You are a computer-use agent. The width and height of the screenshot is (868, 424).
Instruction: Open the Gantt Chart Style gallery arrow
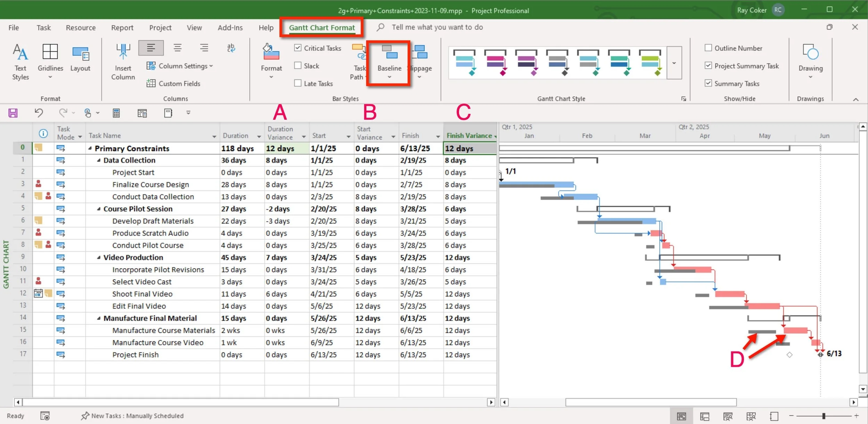[674, 63]
